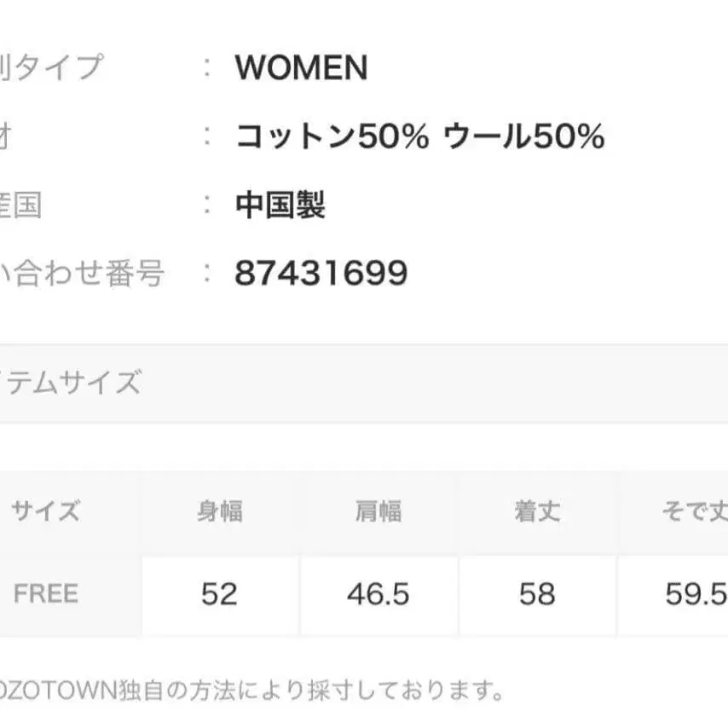This screenshot has height=728, width=728.
Task: Select the コットン50% ウール50% material text
Action: (x=419, y=136)
